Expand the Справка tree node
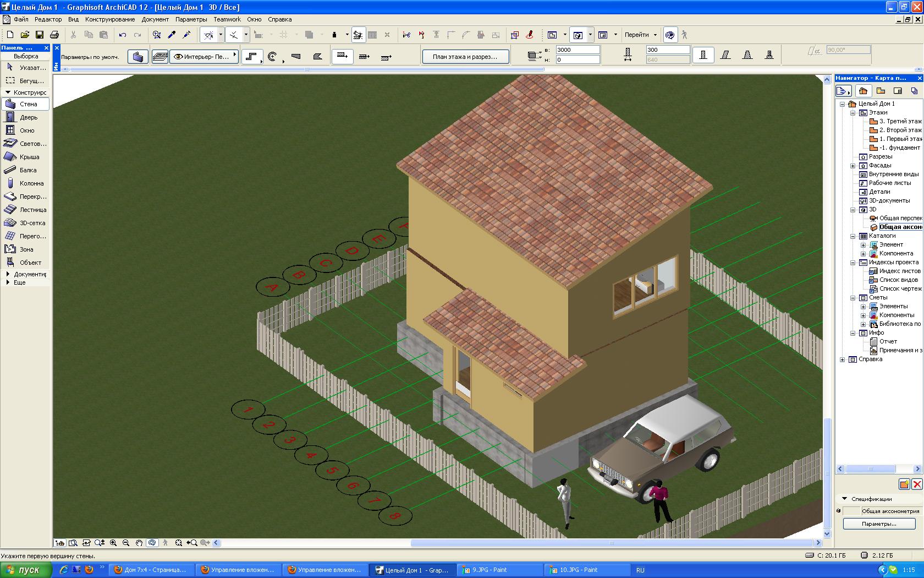 pyautogui.click(x=843, y=359)
